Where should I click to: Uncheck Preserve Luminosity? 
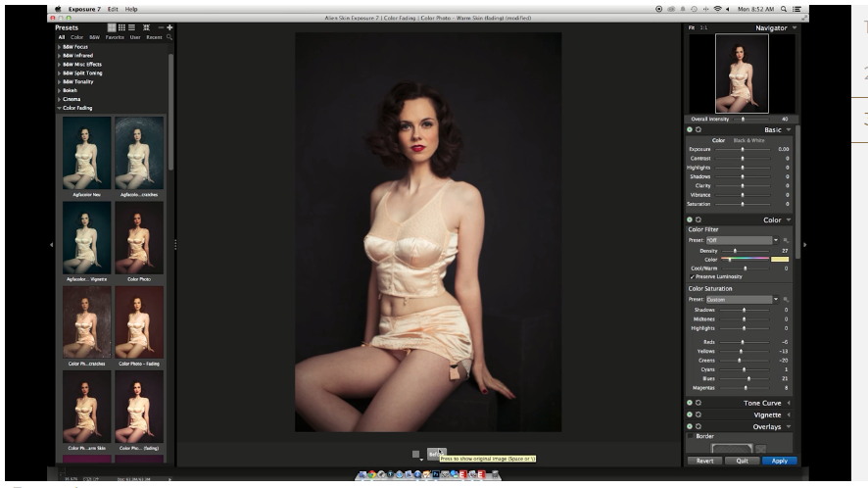click(693, 276)
